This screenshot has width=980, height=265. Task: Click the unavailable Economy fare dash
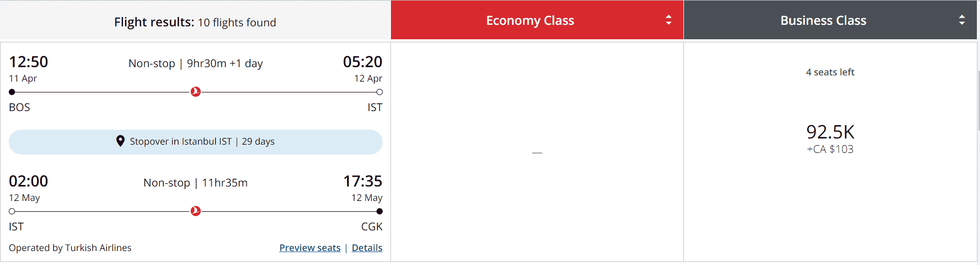[x=537, y=153]
